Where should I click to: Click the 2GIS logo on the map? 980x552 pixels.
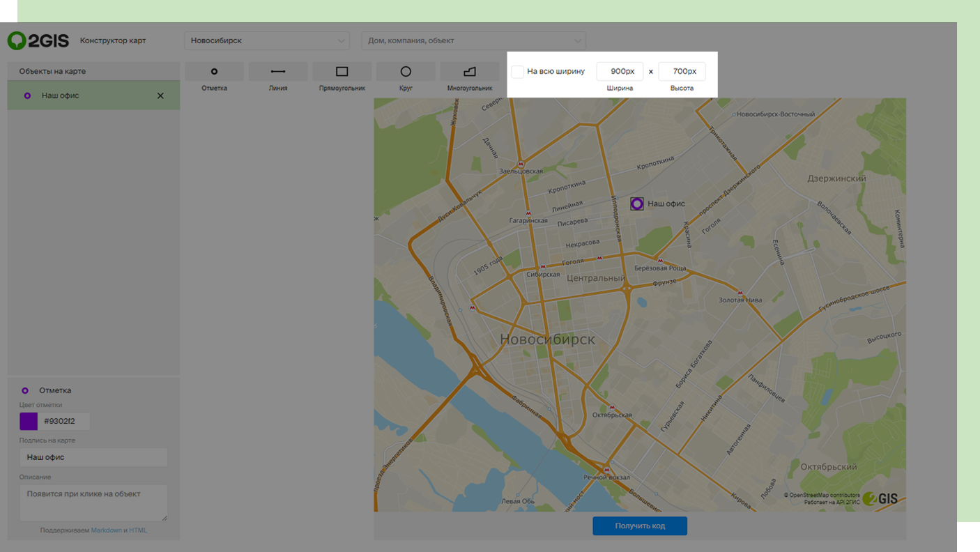[x=880, y=498]
